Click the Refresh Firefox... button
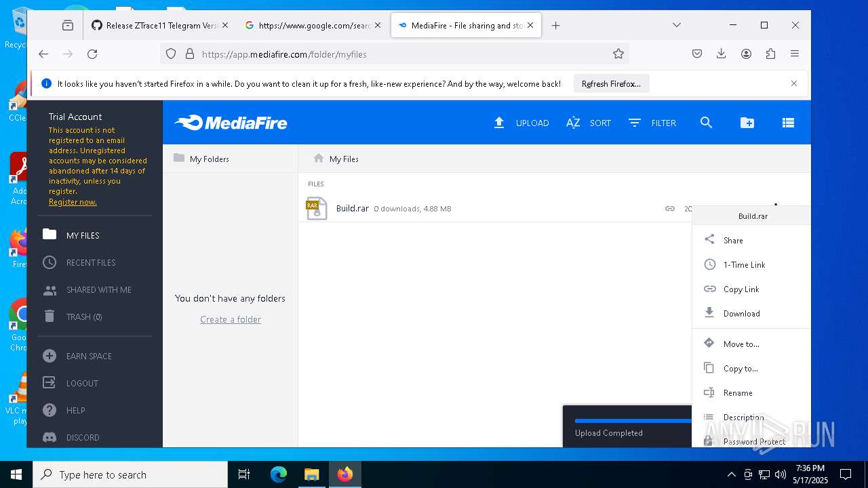Image resolution: width=868 pixels, height=488 pixels. pyautogui.click(x=611, y=83)
